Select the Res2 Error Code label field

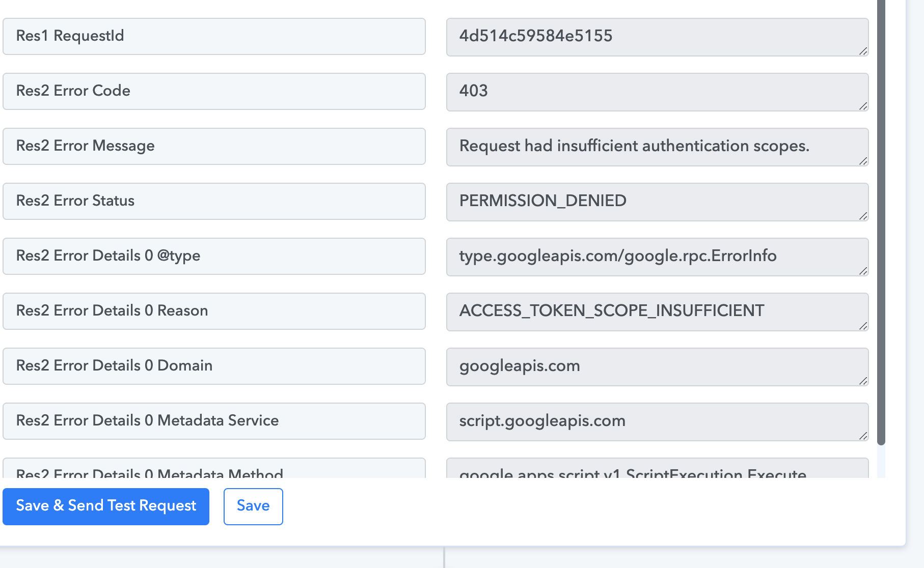click(x=214, y=92)
